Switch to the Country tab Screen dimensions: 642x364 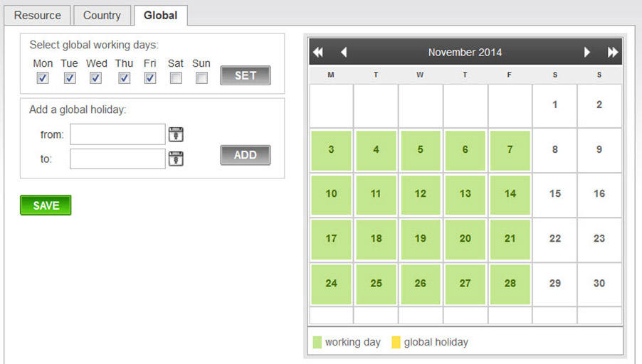click(x=102, y=16)
